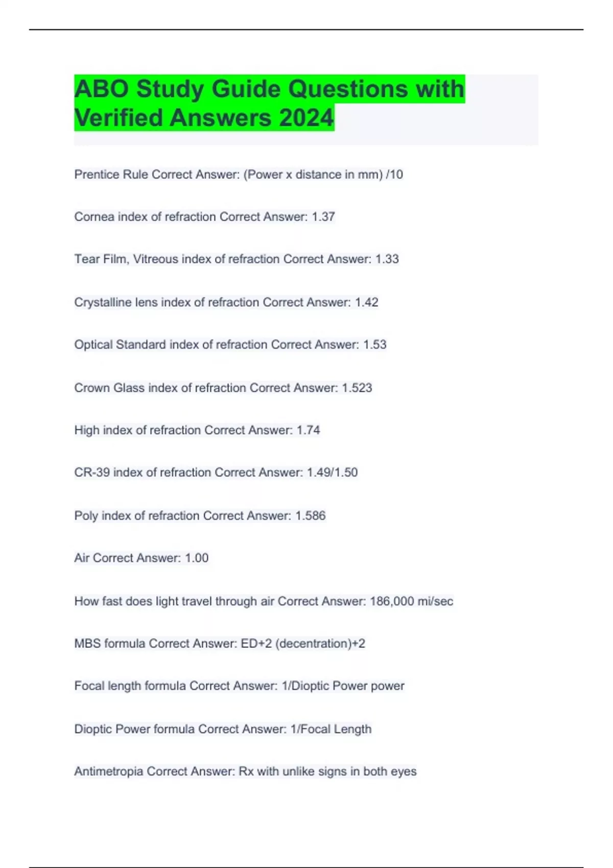Image resolution: width=613 pixels, height=868 pixels.
Task: Click the Poly index of refraction line
Action: tap(199, 516)
